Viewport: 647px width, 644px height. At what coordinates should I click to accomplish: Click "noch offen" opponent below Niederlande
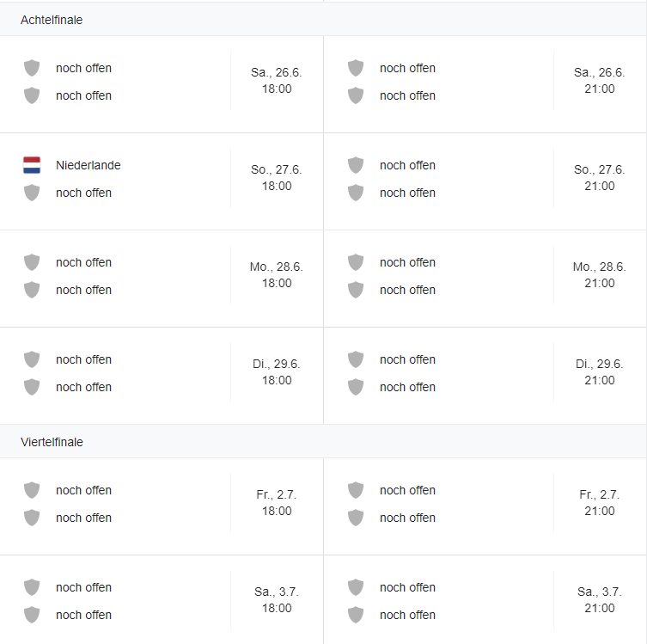click(x=83, y=193)
